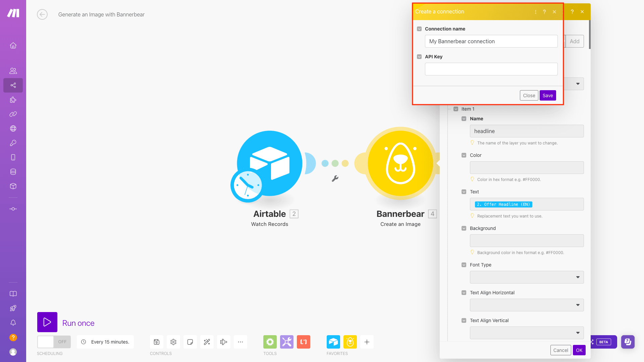Click the wrench icon on the route
Image resolution: width=644 pixels, height=362 pixels.
point(335,179)
